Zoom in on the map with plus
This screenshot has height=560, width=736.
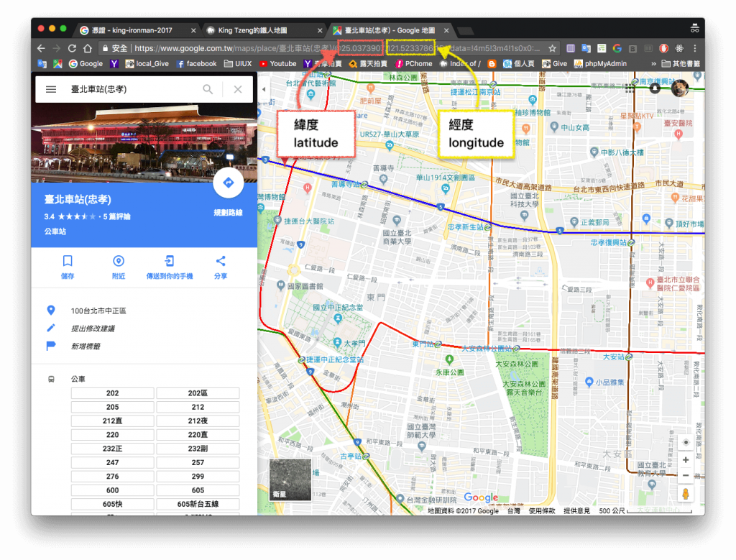click(x=686, y=460)
